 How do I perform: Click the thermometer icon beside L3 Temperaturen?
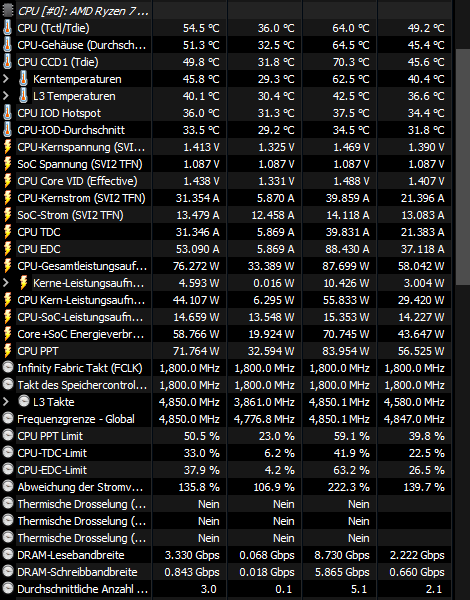(23, 96)
